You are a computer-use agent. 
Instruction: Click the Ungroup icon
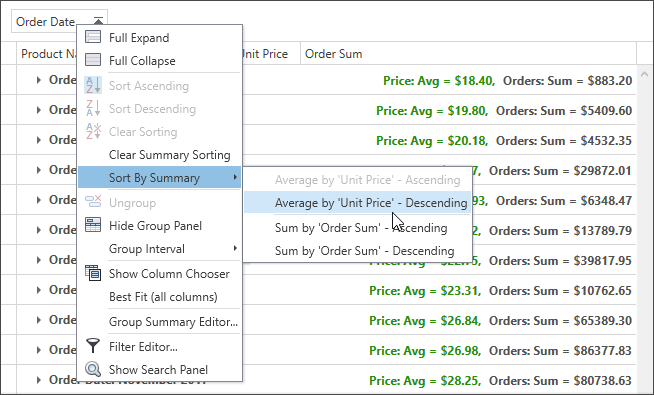(93, 201)
